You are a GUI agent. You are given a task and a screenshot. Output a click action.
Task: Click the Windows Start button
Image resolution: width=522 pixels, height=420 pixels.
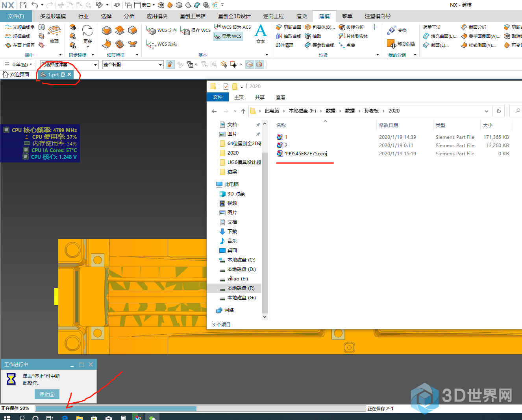click(x=7, y=417)
